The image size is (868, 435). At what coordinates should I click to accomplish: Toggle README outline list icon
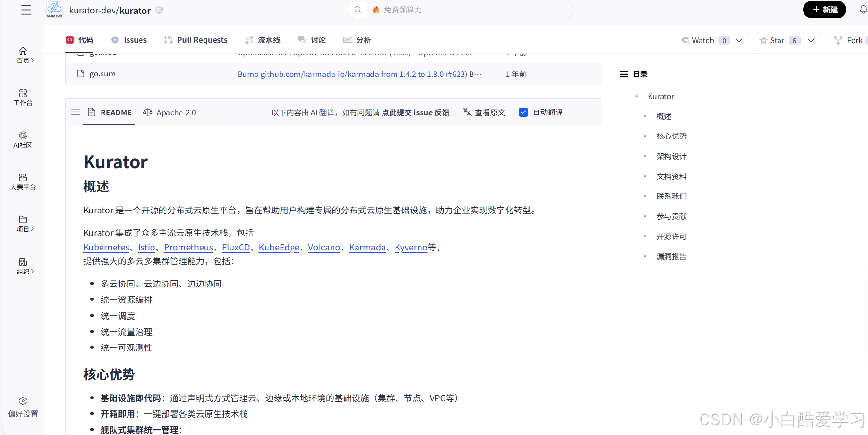click(x=76, y=112)
